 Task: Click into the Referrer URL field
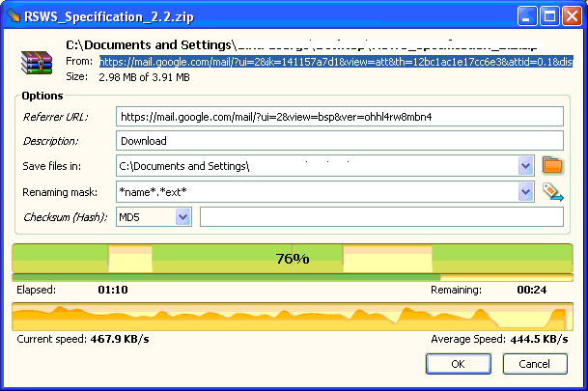click(x=338, y=117)
